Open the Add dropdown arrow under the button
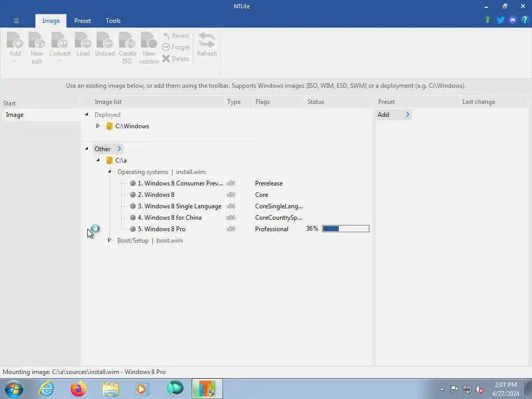Screen dimensions: 532x399 [14, 61]
